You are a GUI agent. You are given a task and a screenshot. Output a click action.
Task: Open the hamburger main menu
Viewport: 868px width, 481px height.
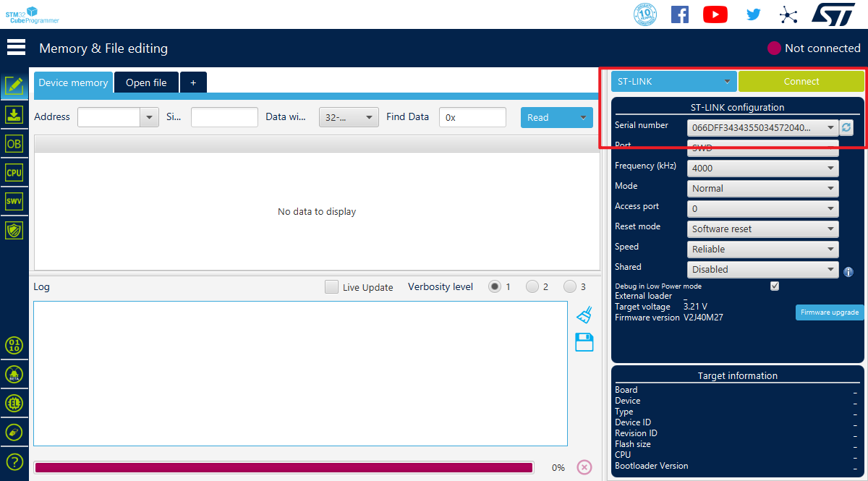[x=16, y=47]
